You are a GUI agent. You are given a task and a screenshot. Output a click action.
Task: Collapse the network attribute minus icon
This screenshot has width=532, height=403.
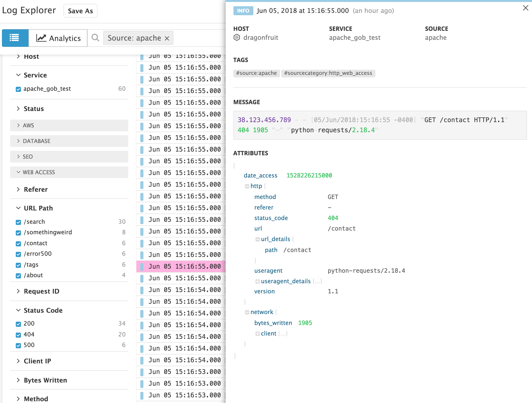[x=247, y=312]
